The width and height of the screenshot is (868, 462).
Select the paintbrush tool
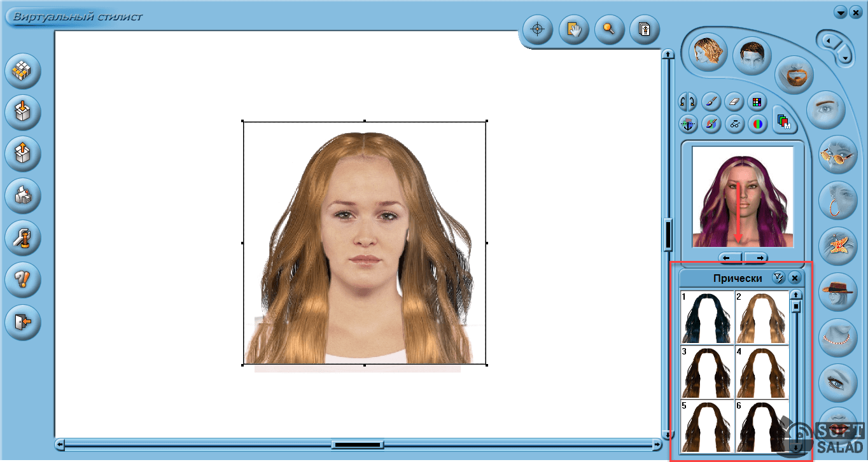(x=711, y=101)
